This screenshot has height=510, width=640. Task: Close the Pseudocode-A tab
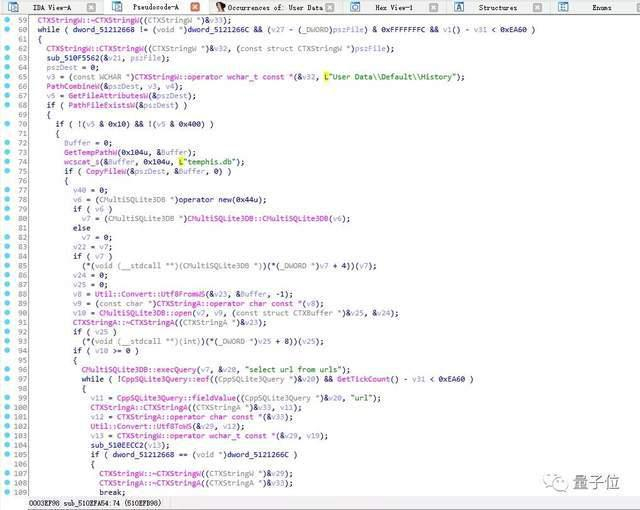[x=196, y=7]
